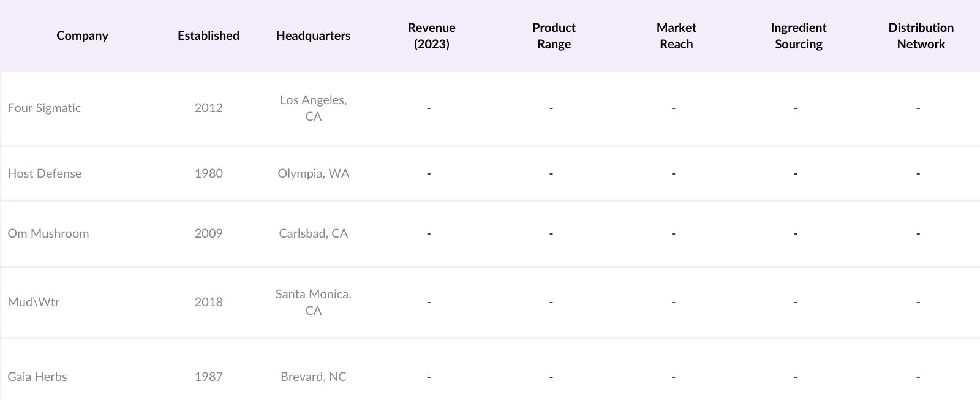Image resolution: width=980 pixels, height=400 pixels.
Task: Select the Host Defense company name
Action: 45,173
